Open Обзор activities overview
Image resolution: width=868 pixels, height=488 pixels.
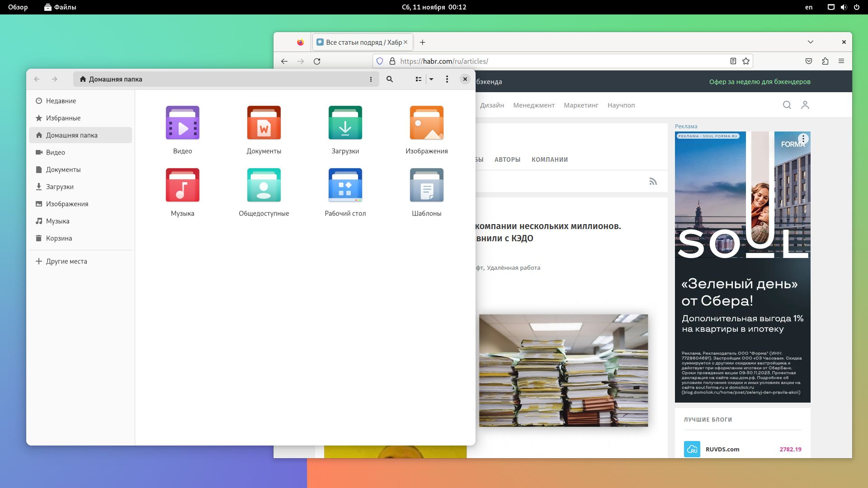(x=18, y=7)
